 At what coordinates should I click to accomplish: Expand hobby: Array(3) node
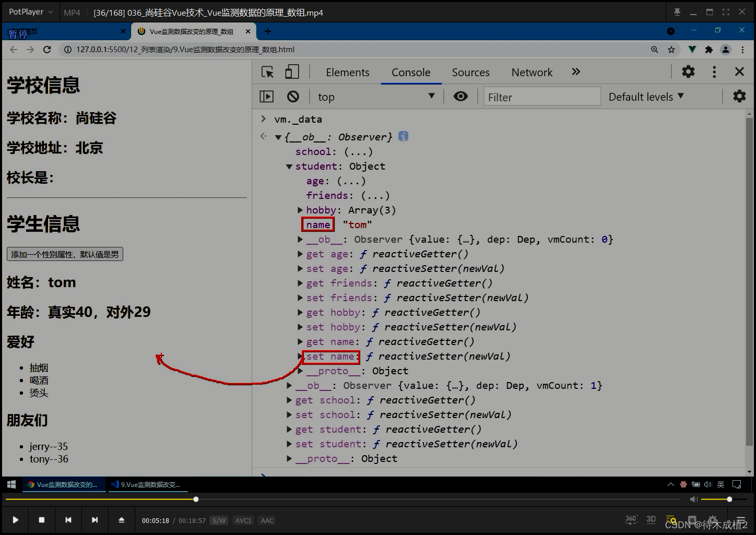click(300, 210)
